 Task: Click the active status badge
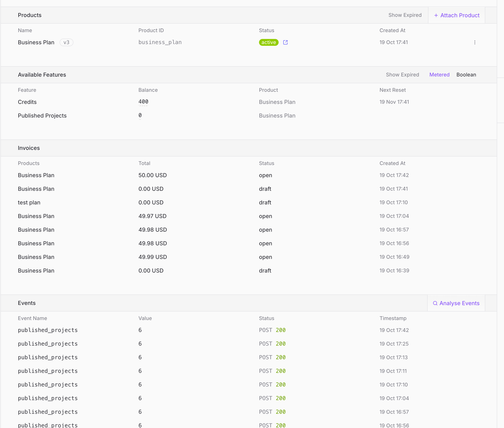click(x=268, y=42)
